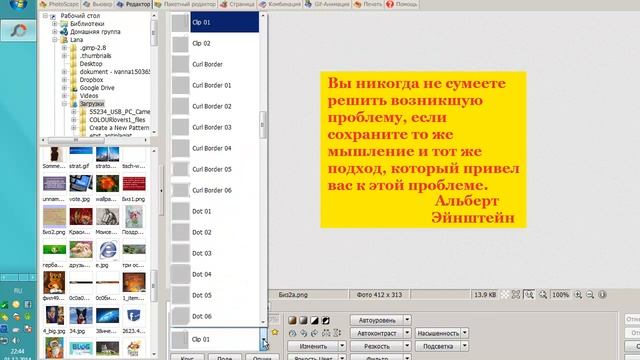Switch to the Вьювер tab

[x=98, y=4]
